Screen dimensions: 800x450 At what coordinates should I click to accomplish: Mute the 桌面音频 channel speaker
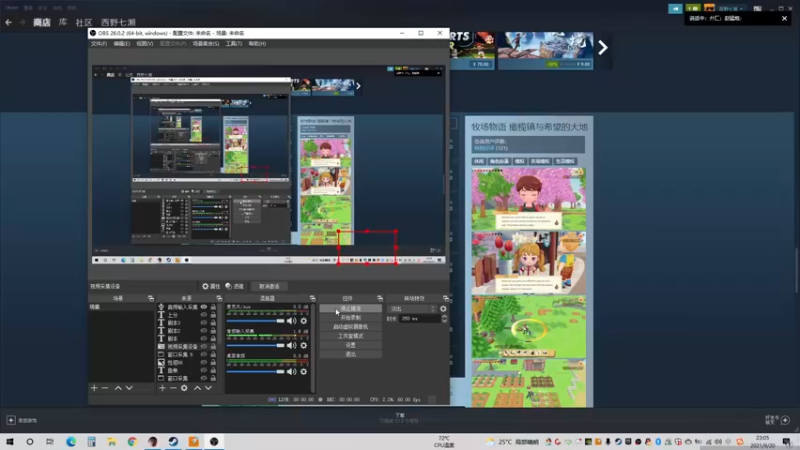tap(291, 371)
